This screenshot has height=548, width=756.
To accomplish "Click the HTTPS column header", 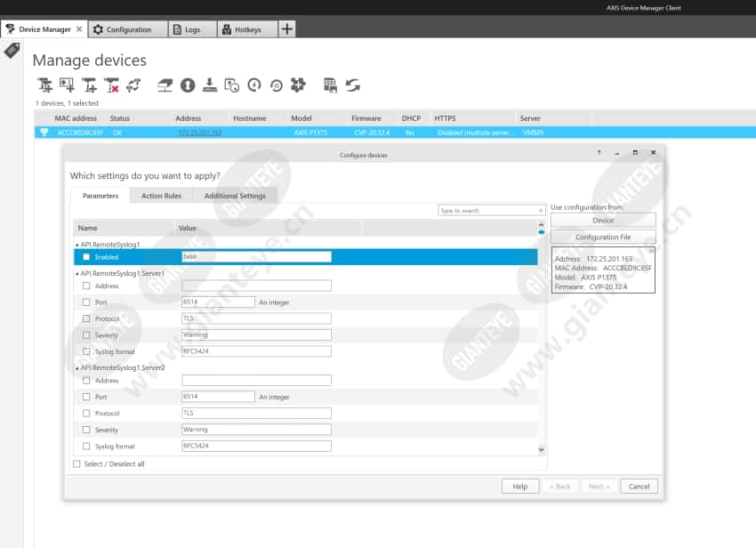I will (x=445, y=118).
